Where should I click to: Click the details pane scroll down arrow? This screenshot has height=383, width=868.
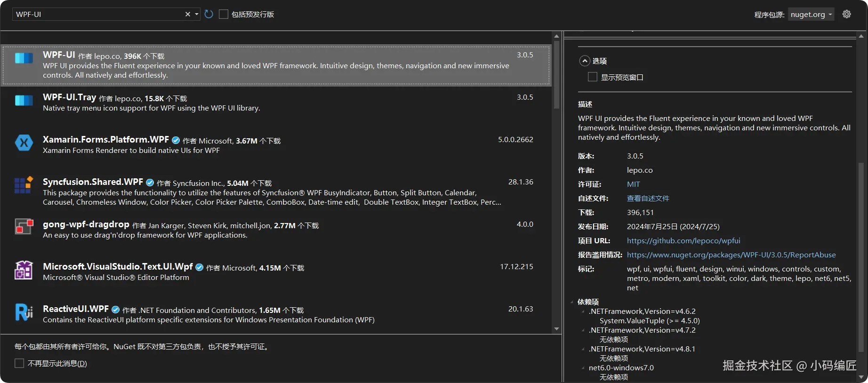point(861,377)
